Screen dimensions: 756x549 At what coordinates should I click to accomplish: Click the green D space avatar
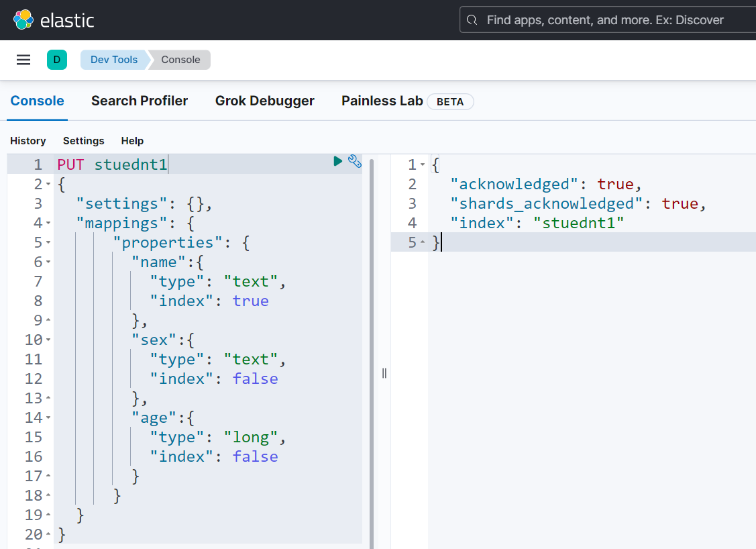click(57, 60)
